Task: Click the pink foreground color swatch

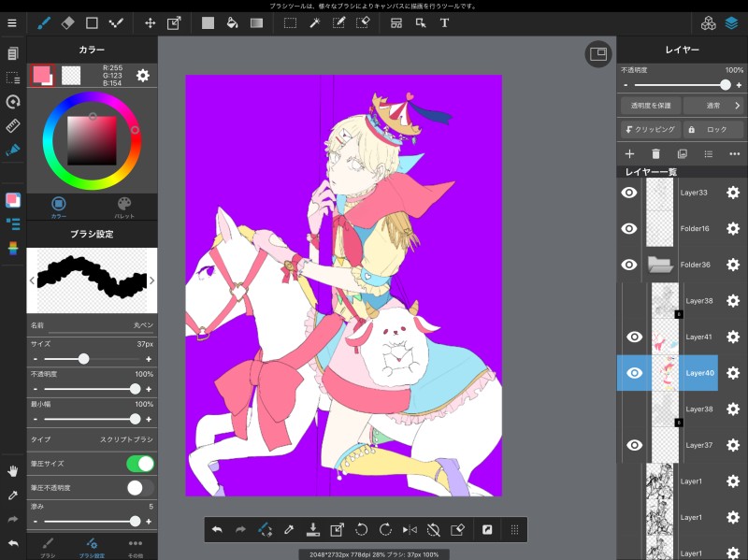Action: tap(41, 74)
